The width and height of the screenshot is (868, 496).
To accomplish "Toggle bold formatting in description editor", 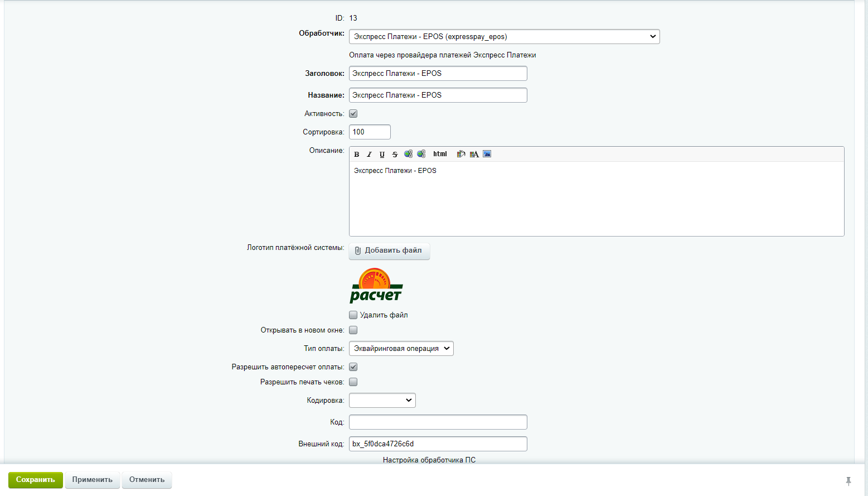I will (357, 155).
